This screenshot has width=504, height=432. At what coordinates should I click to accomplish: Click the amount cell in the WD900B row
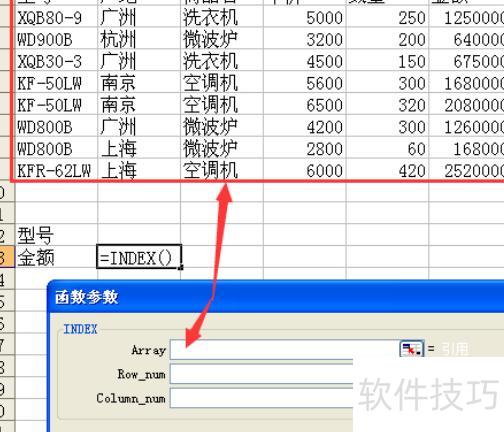click(x=467, y=39)
